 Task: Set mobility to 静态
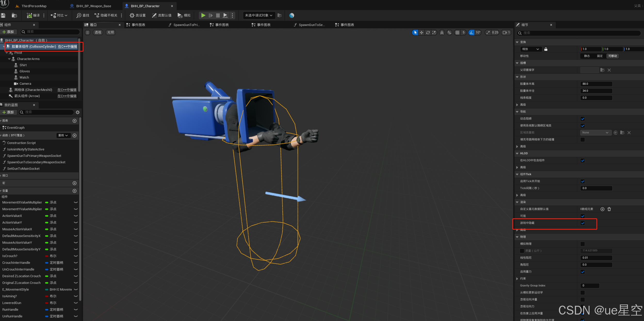click(587, 56)
